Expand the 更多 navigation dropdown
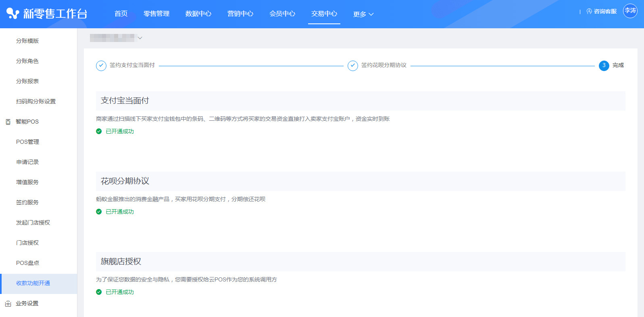The height and width of the screenshot is (317, 644). click(363, 14)
